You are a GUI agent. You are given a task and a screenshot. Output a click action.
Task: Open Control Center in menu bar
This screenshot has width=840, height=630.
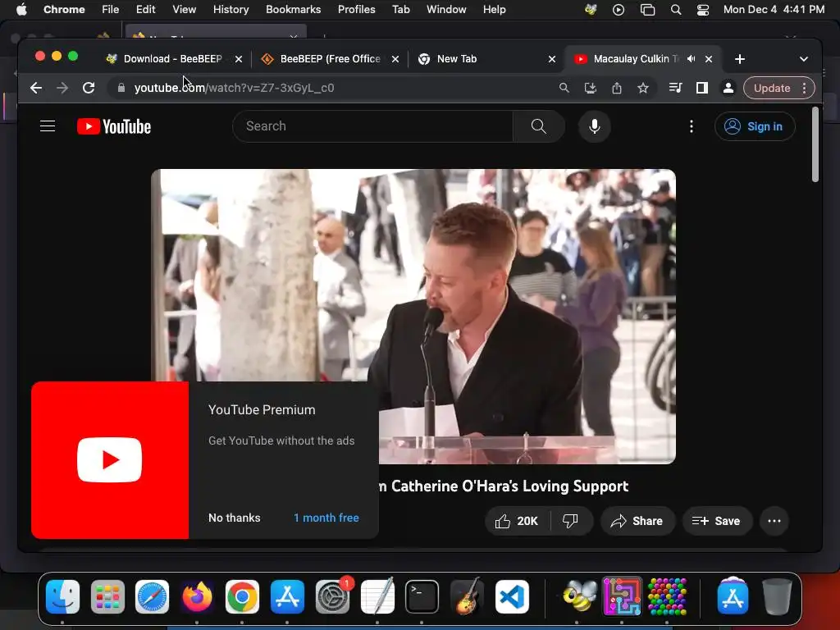(703, 10)
